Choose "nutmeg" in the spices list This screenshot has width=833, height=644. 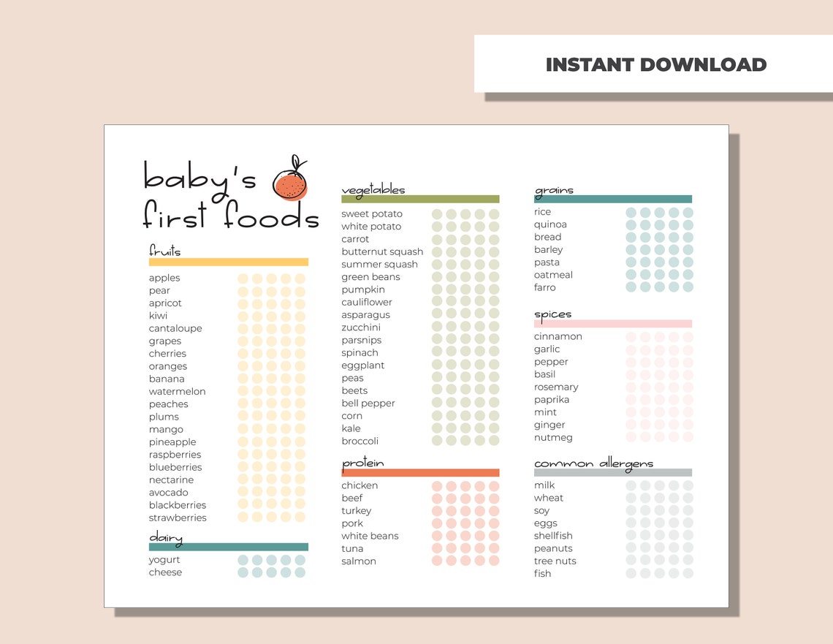click(x=553, y=438)
